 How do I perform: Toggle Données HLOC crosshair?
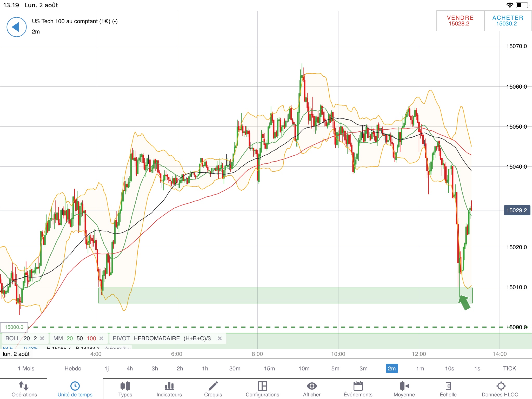500,389
